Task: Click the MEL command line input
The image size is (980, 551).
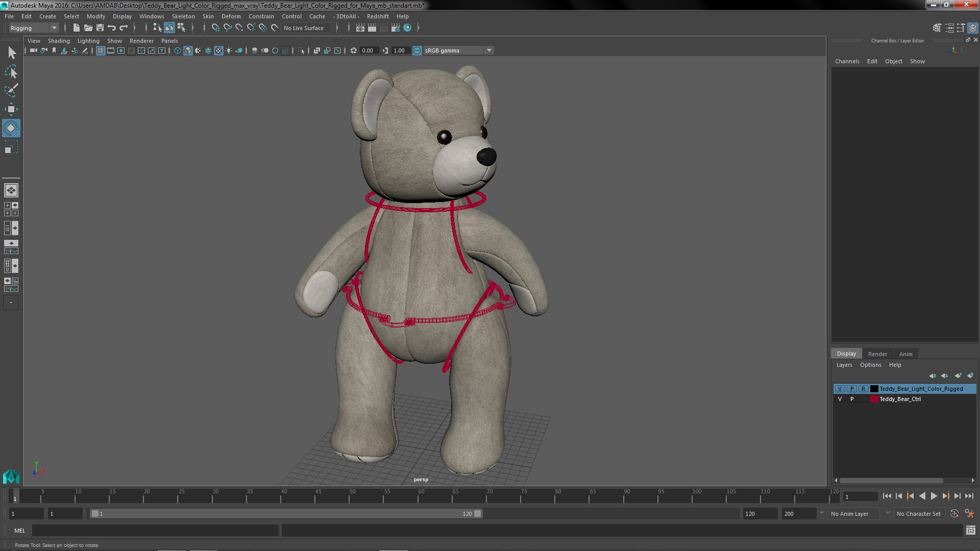Action: 155,531
